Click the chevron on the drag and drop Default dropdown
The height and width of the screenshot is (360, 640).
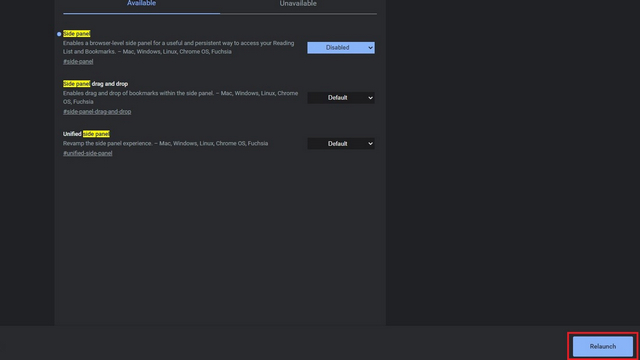370,98
